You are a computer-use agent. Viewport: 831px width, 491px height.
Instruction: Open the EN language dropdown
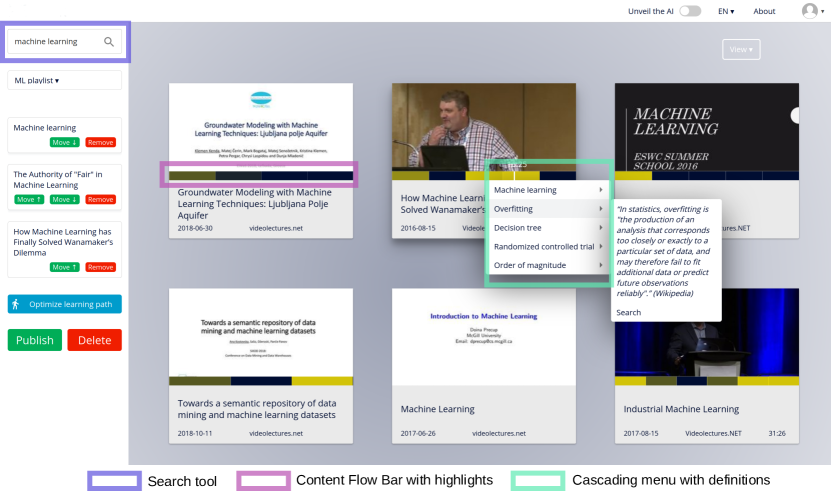pos(726,11)
